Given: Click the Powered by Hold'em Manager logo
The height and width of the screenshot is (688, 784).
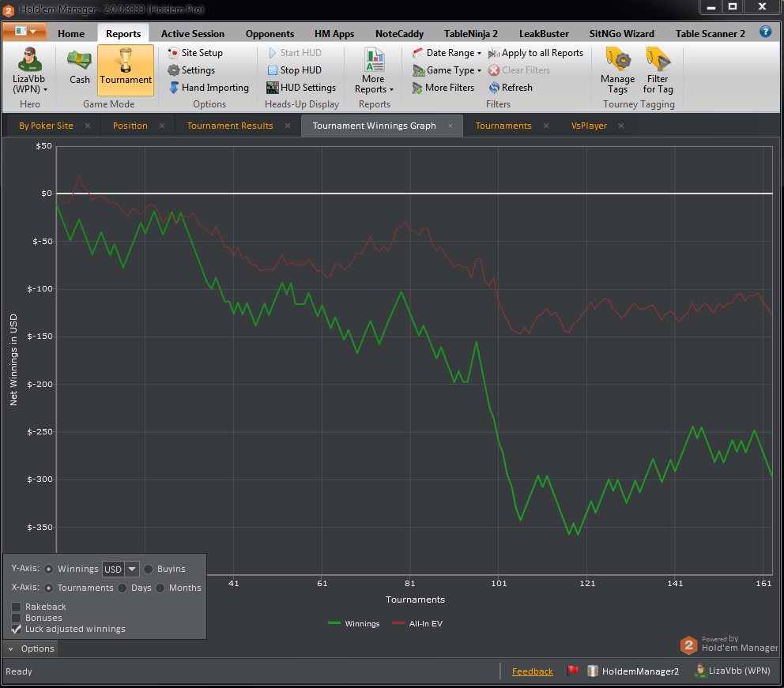Looking at the screenshot, I should click(729, 644).
